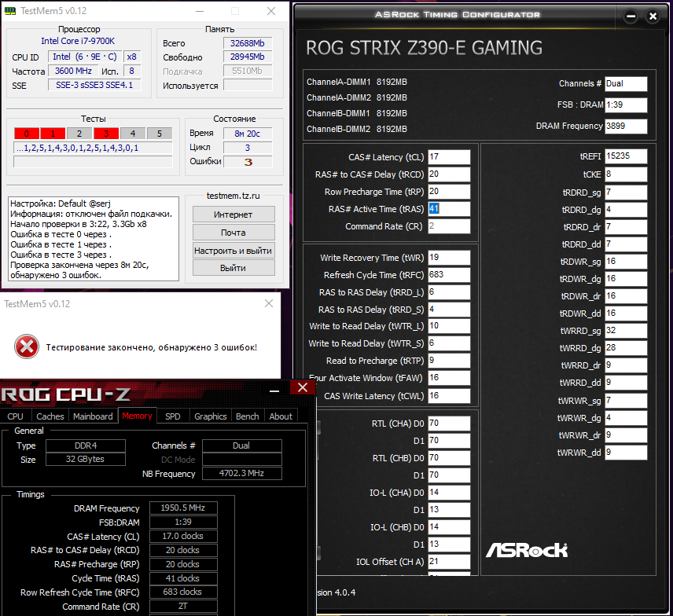Click the tREFI value field
This screenshot has height=616, width=673.
626,156
